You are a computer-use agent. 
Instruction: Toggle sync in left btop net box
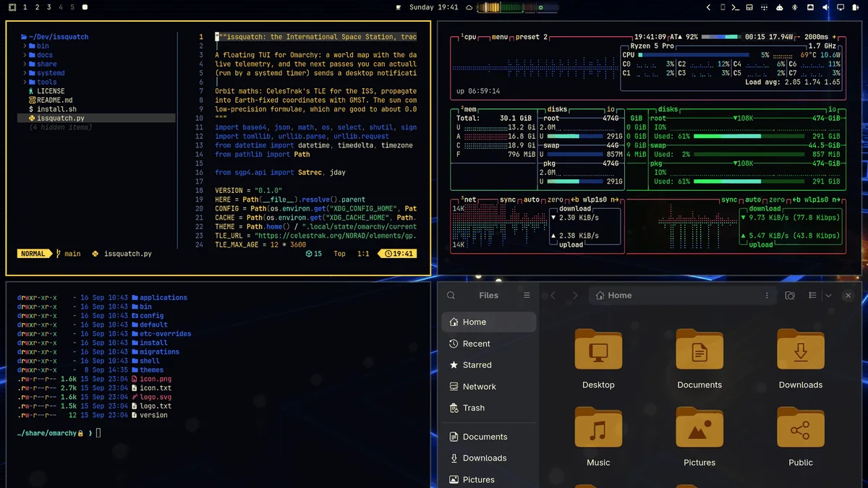[508, 200]
